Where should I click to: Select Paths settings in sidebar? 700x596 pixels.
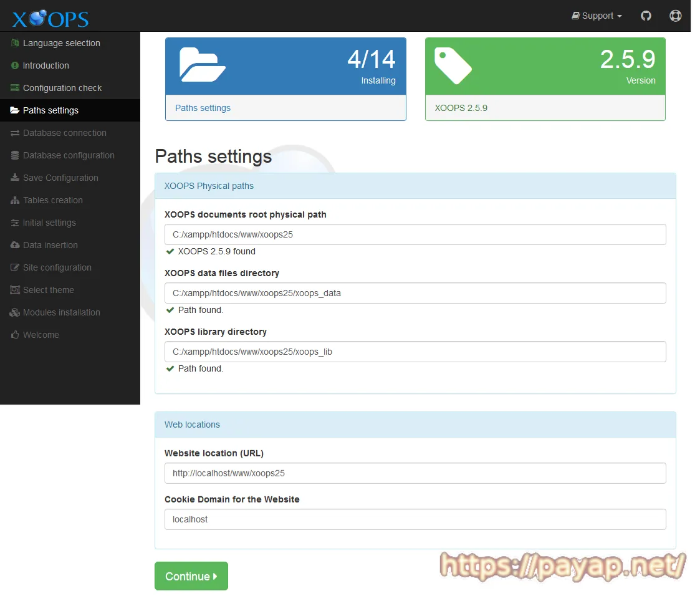pyautogui.click(x=70, y=110)
